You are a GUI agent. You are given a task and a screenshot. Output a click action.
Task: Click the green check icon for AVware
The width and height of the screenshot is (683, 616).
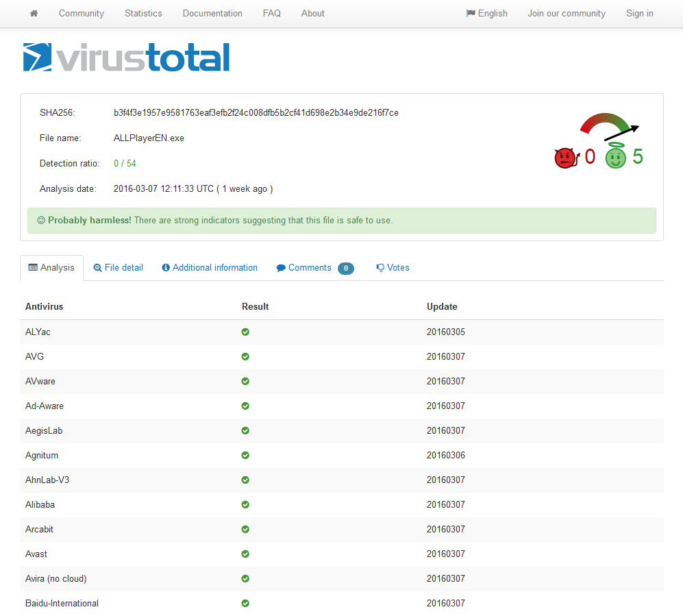click(x=245, y=381)
